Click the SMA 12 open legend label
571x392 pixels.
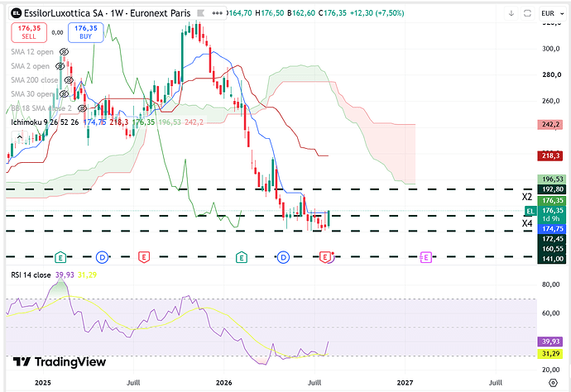point(32,51)
